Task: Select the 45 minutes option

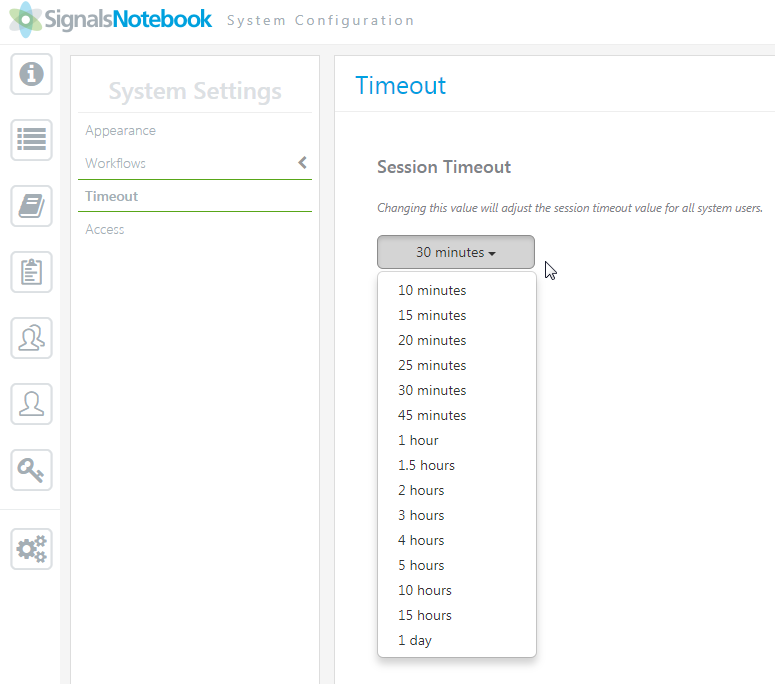Action: click(x=432, y=415)
